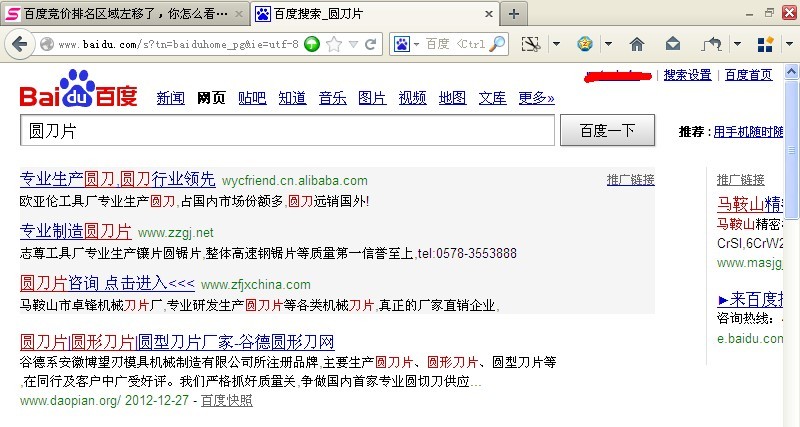
Task: Select the 百度搜索_圆刀片 tab
Action: coord(376,14)
